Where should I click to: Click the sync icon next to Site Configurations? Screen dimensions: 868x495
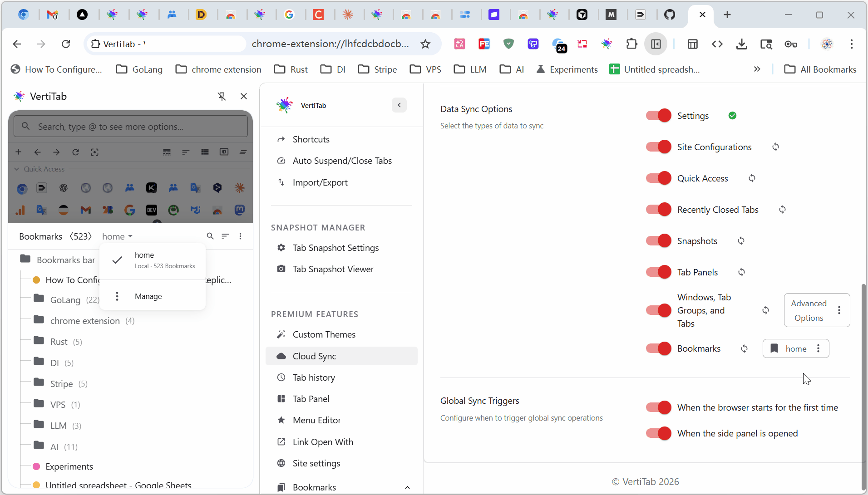click(x=775, y=147)
